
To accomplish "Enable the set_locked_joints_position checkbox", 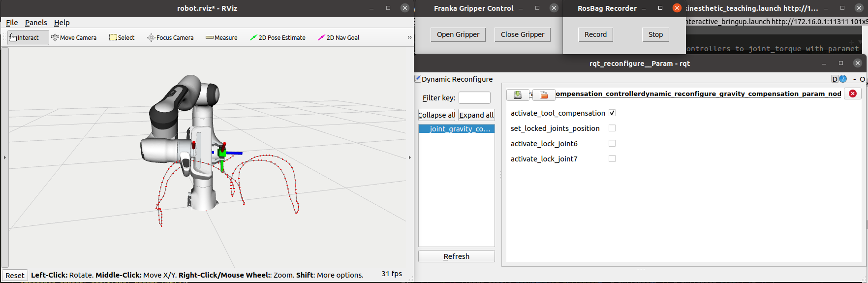I will (x=612, y=128).
